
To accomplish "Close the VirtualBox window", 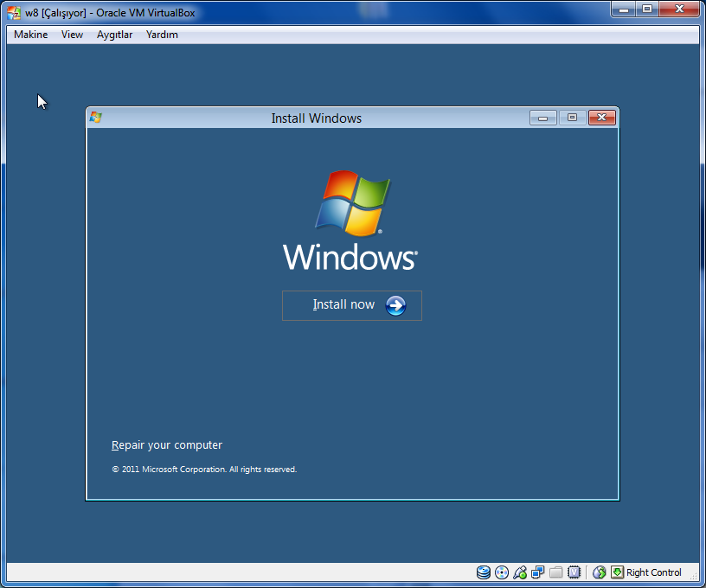I will [x=679, y=9].
